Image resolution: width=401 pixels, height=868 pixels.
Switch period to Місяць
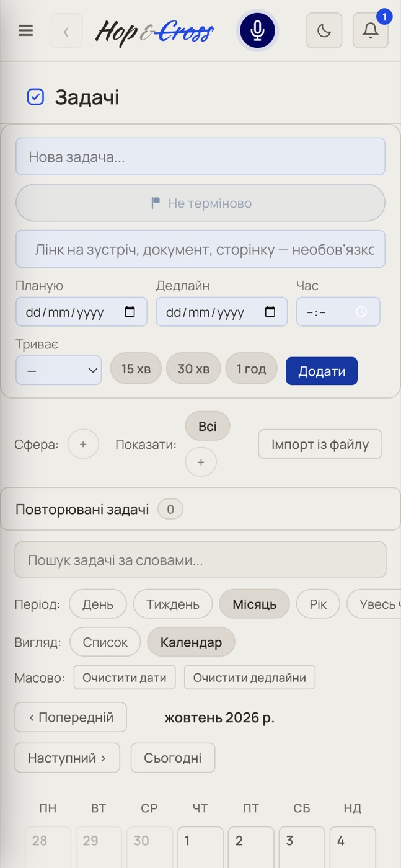255,604
